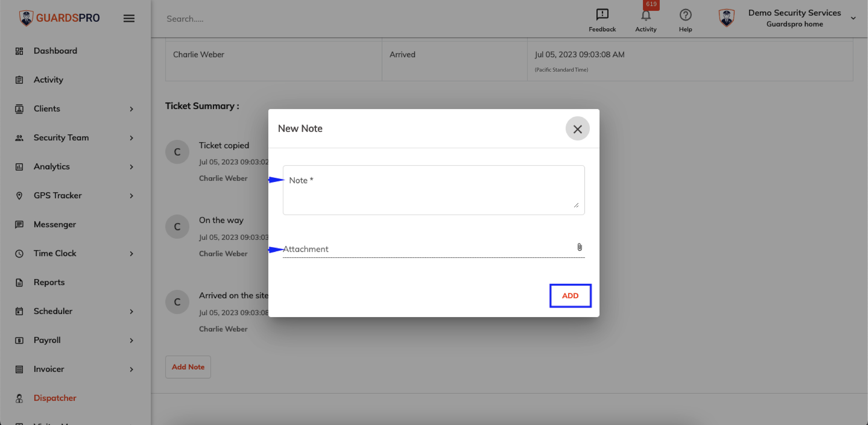Open the Help question mark icon

pyautogui.click(x=685, y=15)
